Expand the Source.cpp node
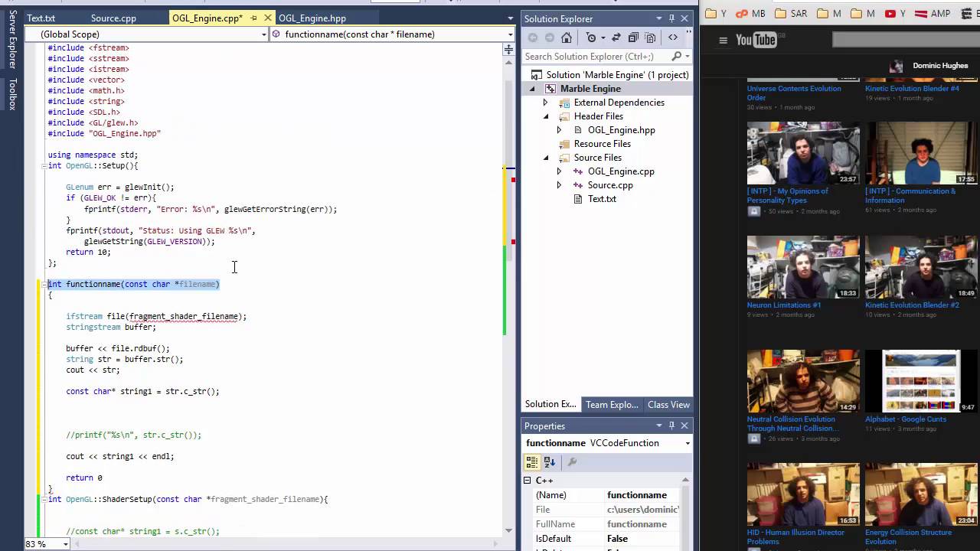 click(x=559, y=185)
